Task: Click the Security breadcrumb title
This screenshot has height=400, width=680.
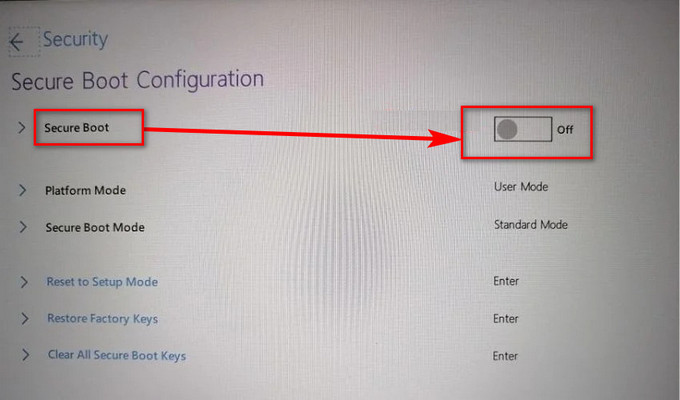Action: point(75,40)
